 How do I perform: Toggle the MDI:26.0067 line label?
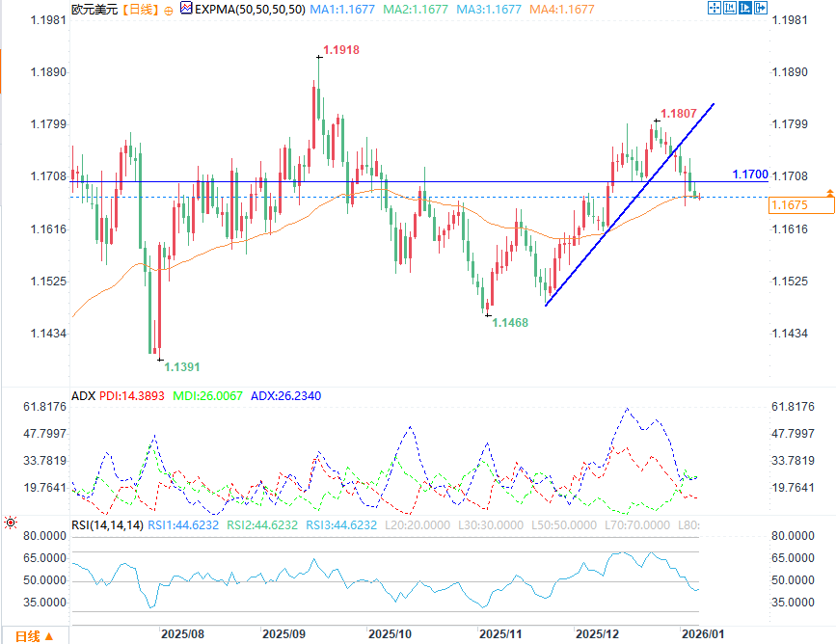click(207, 396)
